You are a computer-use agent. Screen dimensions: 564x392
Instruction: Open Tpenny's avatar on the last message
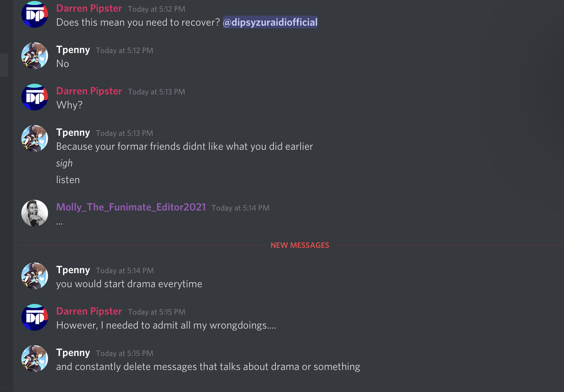tap(35, 359)
